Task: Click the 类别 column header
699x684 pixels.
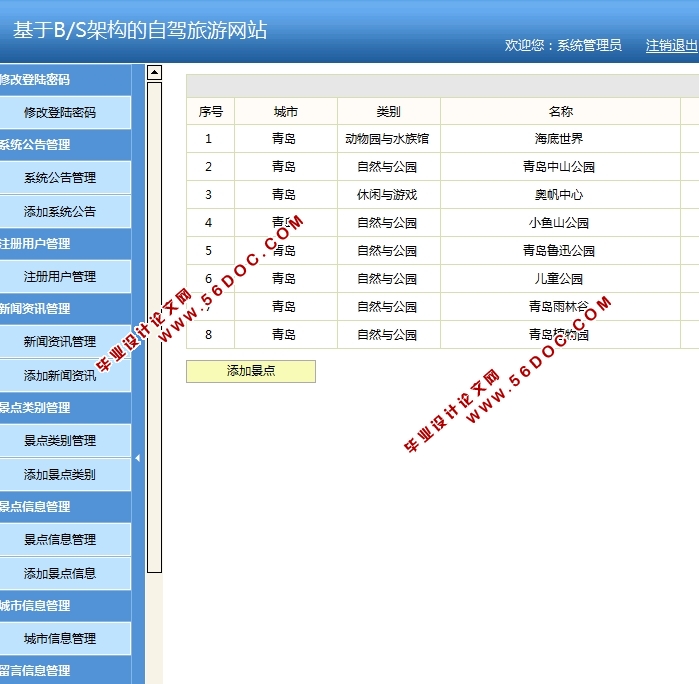Action: [389, 111]
